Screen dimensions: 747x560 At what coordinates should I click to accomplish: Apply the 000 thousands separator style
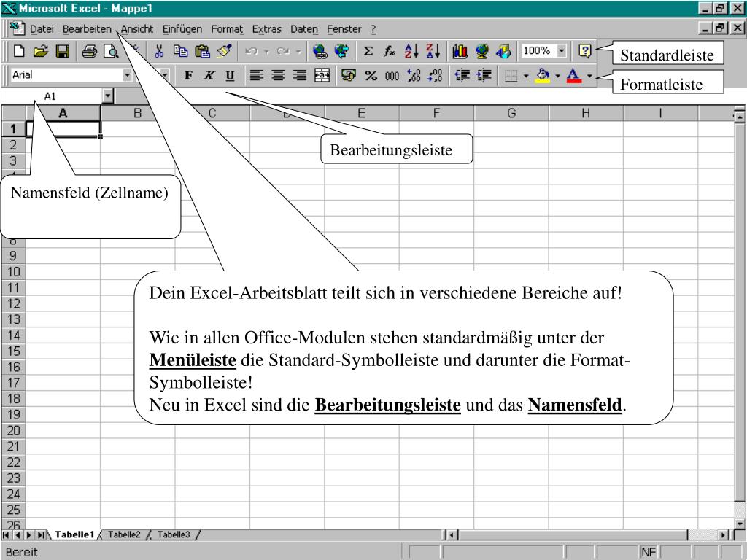[392, 75]
